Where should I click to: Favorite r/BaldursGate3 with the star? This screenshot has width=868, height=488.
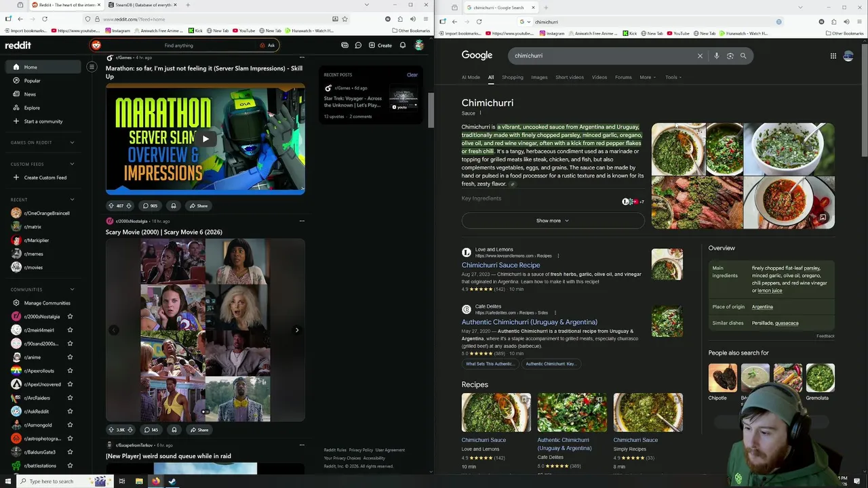[x=70, y=452]
